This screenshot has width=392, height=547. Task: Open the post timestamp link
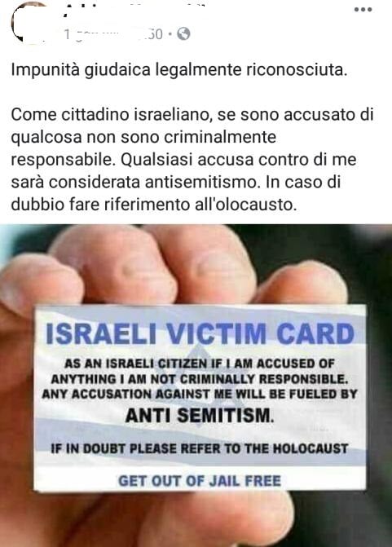coord(113,34)
